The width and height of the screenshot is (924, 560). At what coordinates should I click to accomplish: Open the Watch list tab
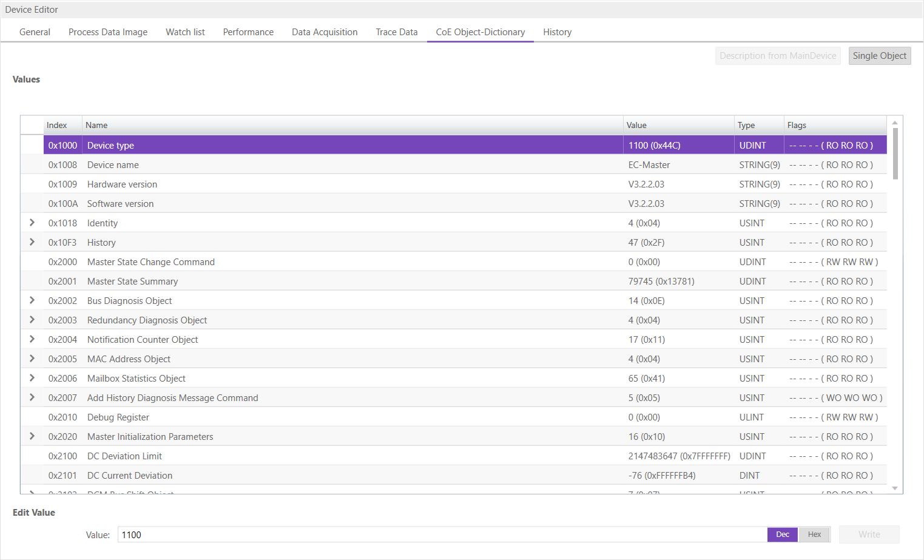coord(185,32)
